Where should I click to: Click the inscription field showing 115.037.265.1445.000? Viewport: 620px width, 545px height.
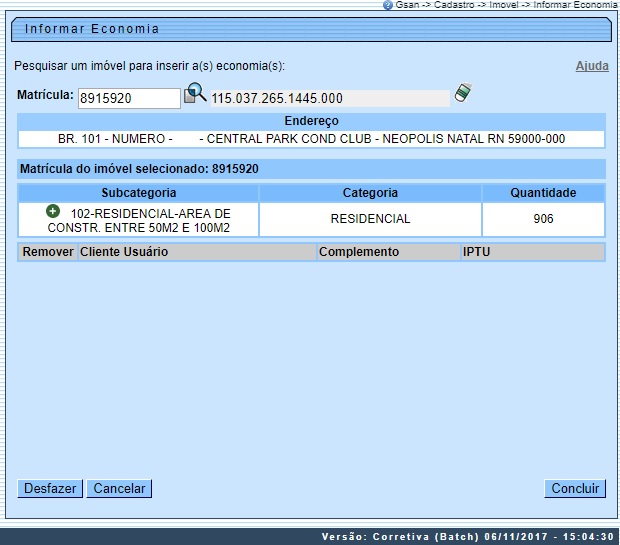point(329,99)
